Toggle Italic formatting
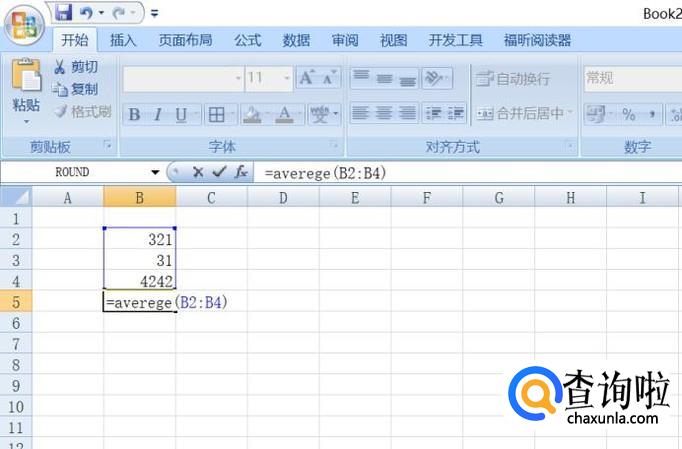Viewport: 682px width, 449px height. pyautogui.click(x=157, y=115)
